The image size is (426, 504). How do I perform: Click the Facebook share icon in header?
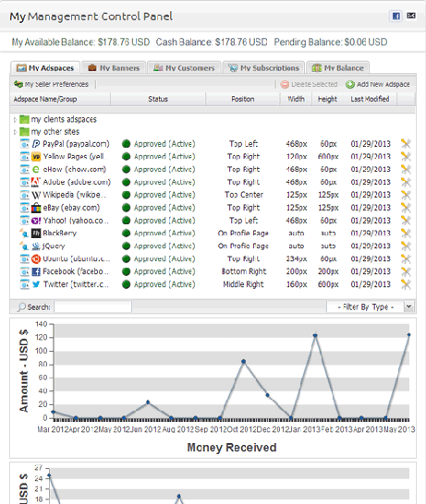pyautogui.click(x=396, y=16)
